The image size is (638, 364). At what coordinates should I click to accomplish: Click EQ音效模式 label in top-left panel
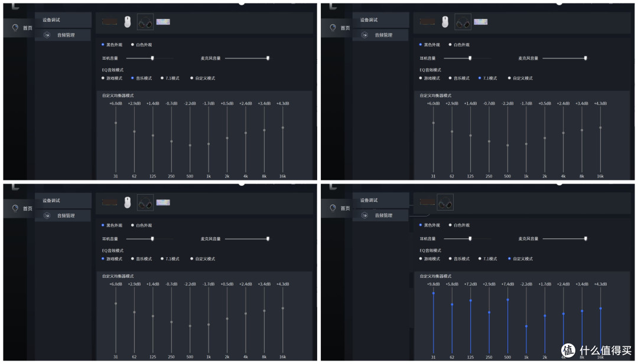coord(113,70)
